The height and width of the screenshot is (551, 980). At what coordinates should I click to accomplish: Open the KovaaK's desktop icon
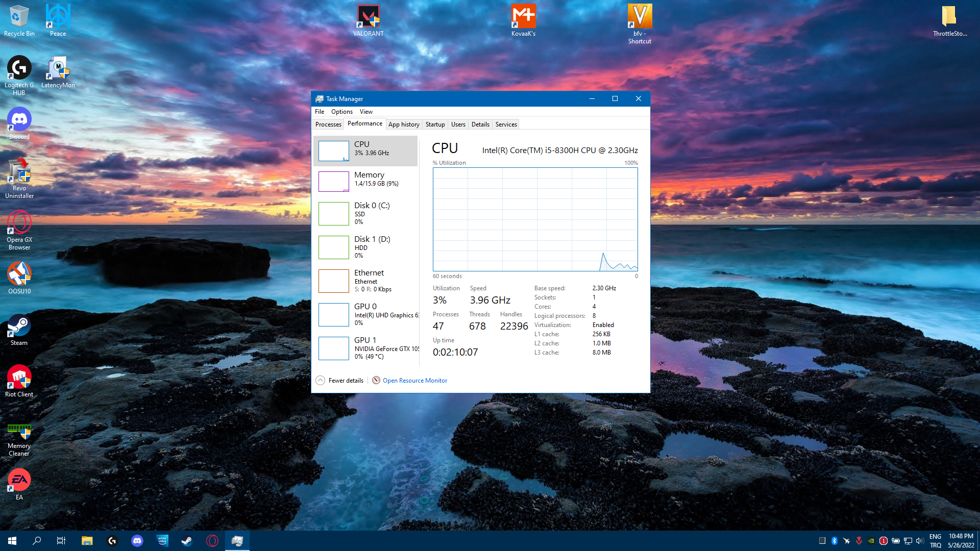[523, 20]
